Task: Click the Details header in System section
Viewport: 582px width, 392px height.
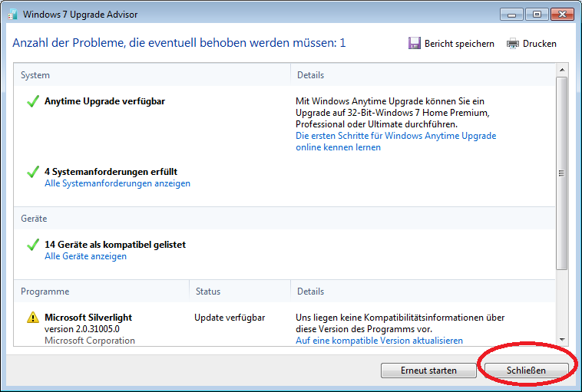Action: pyautogui.click(x=310, y=75)
